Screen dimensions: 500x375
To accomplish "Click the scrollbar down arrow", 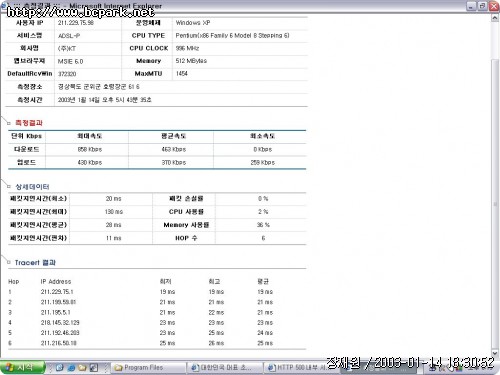I will [x=495, y=354].
